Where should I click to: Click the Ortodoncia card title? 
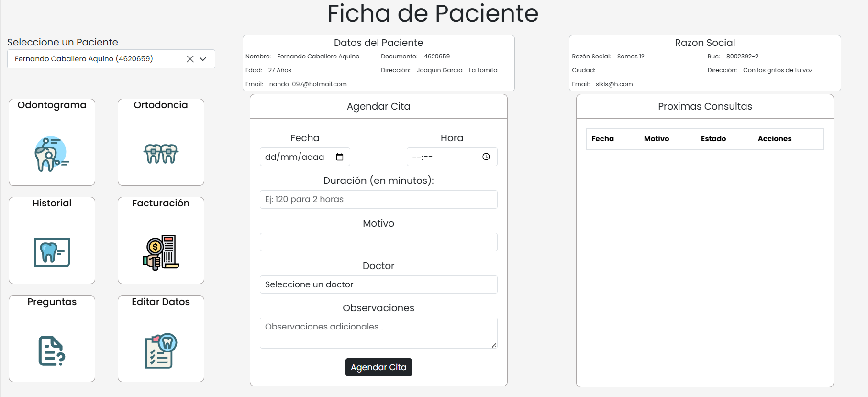click(x=161, y=105)
